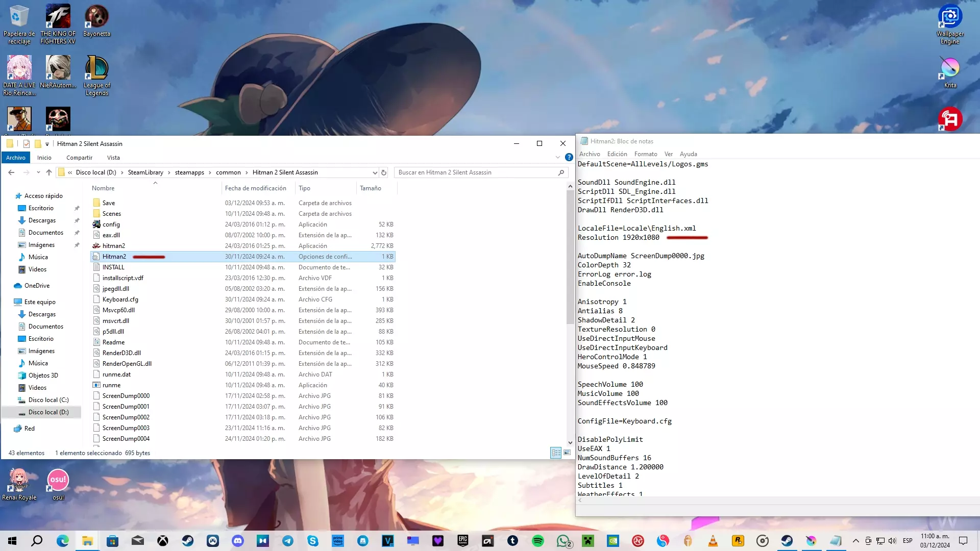The image size is (980, 551).
Task: Click the Back navigation arrow
Action: [11, 172]
